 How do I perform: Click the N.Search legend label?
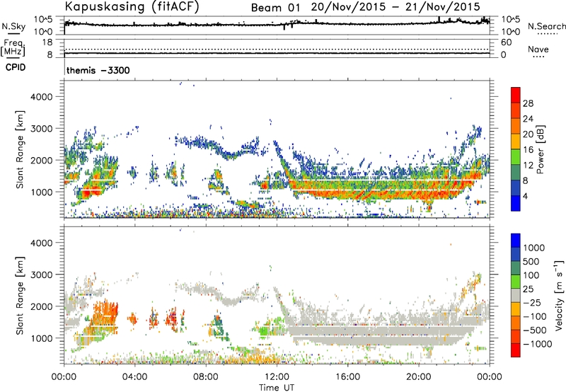pyautogui.click(x=547, y=26)
